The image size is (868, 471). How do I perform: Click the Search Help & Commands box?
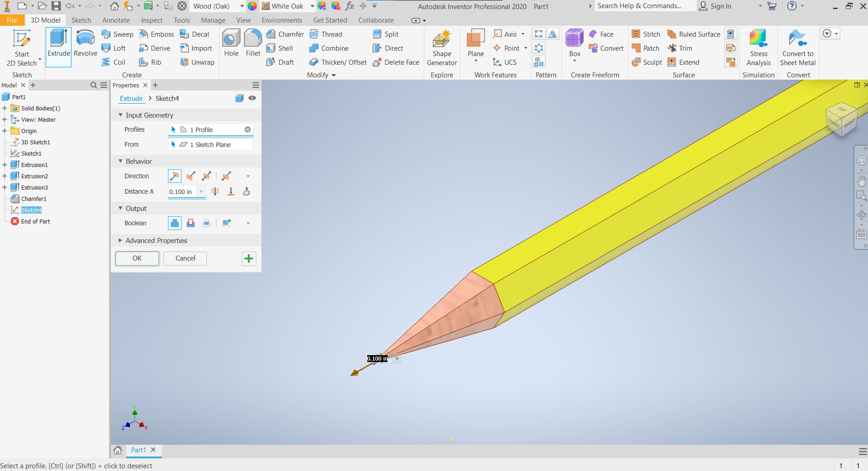645,6
